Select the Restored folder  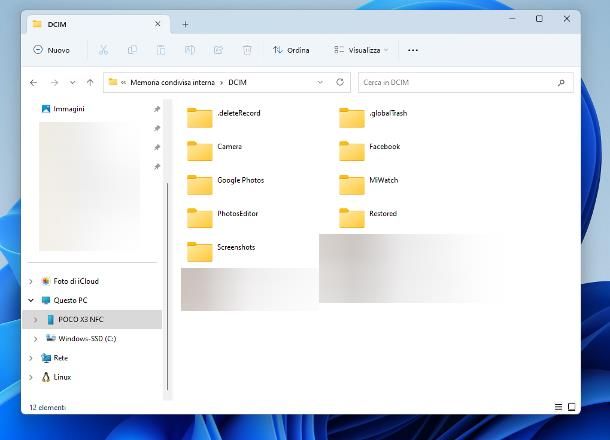pos(368,217)
